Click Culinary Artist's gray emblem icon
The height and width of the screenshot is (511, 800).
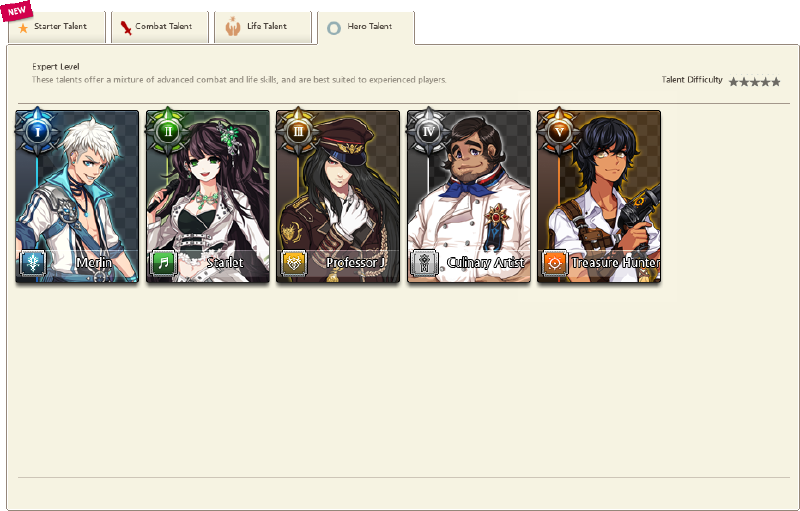(x=425, y=263)
